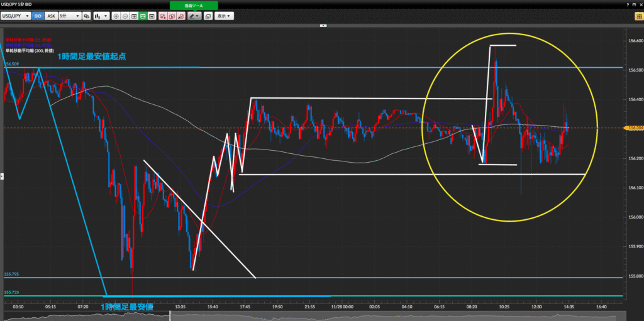
Task: Open the USD/JPY currency pair dropdown
Action: (16, 16)
